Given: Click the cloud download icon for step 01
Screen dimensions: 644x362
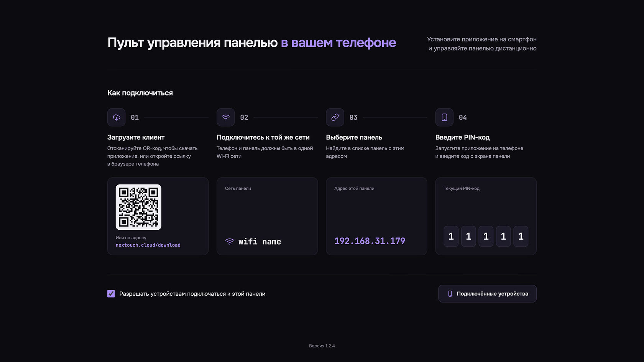Looking at the screenshot, I should [117, 117].
